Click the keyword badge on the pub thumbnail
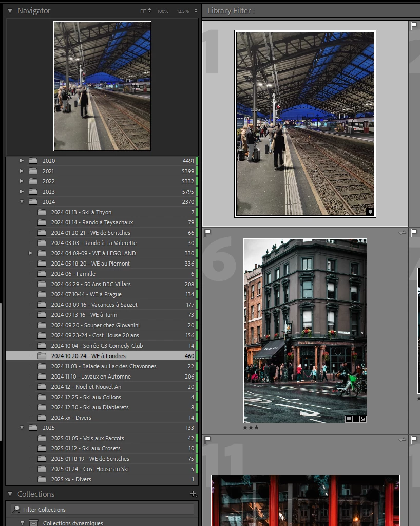The width and height of the screenshot is (420, 526). point(349,419)
